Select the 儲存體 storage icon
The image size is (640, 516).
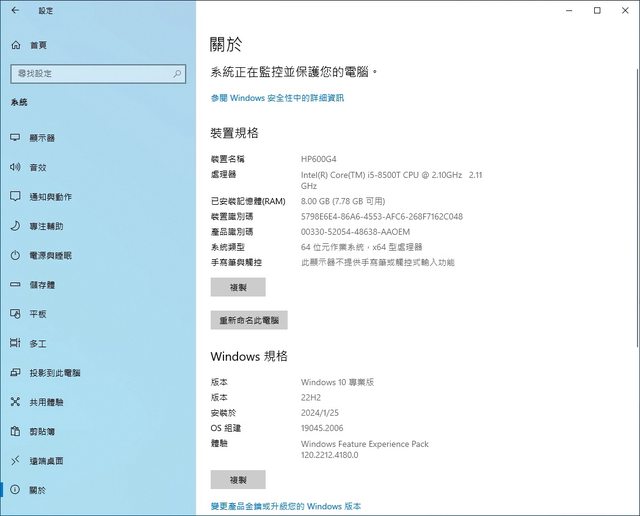(x=15, y=285)
